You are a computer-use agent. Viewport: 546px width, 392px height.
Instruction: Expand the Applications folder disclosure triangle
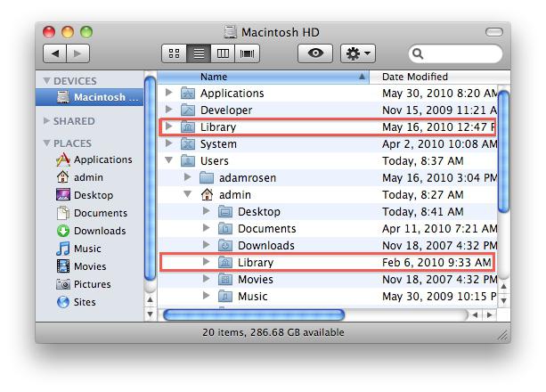tap(169, 93)
